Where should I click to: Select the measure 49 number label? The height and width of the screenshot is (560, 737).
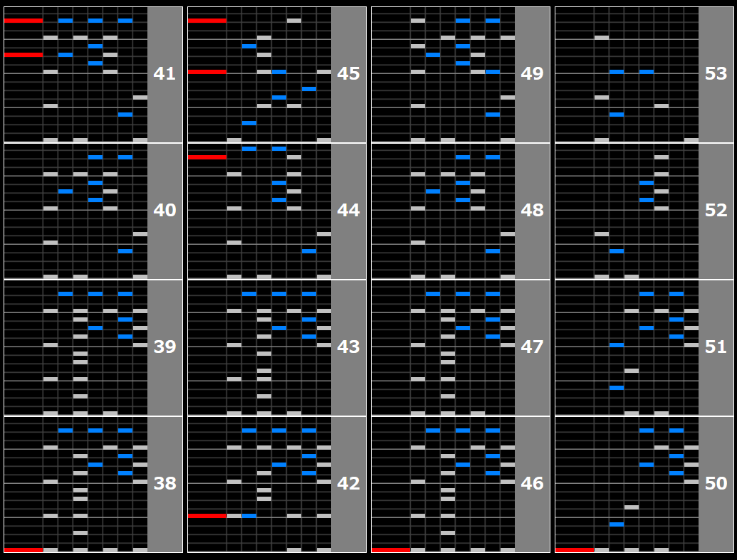[x=533, y=73]
